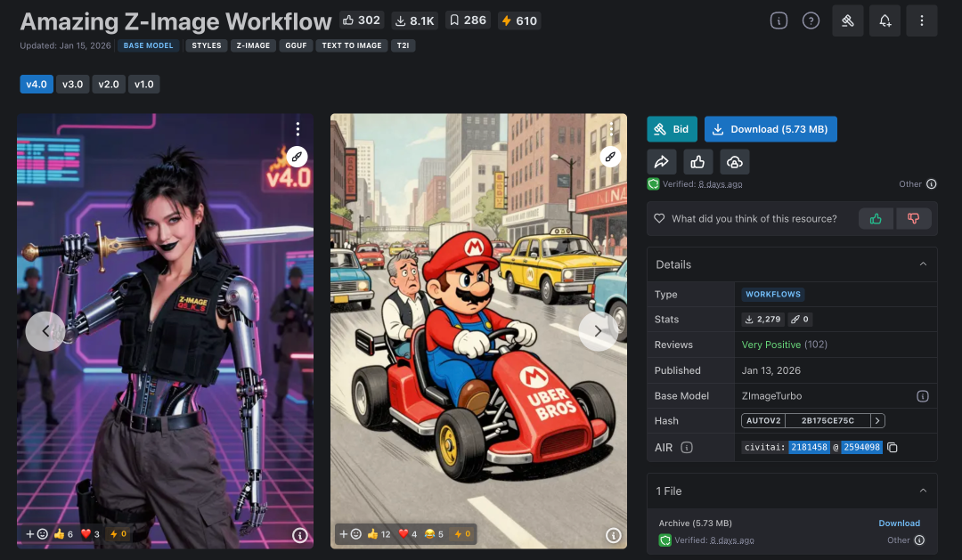Click the teal Bid button

[672, 129]
